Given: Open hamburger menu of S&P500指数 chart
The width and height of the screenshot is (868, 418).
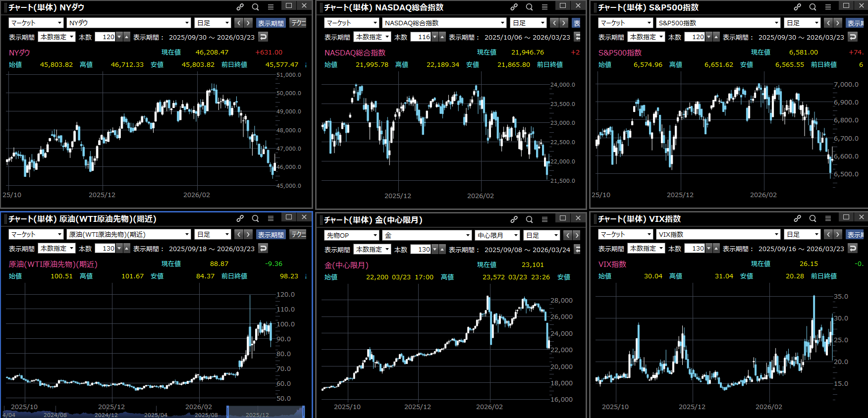Looking at the screenshot, I should (x=828, y=7).
